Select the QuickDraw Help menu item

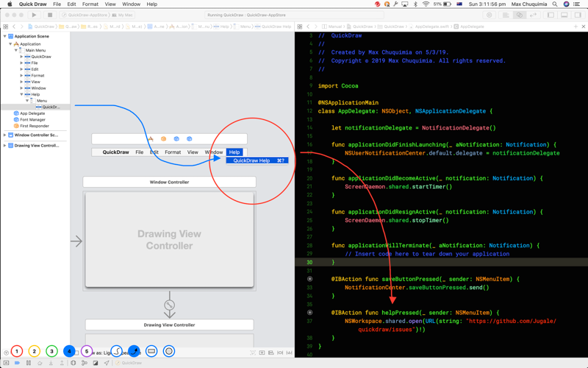point(257,160)
